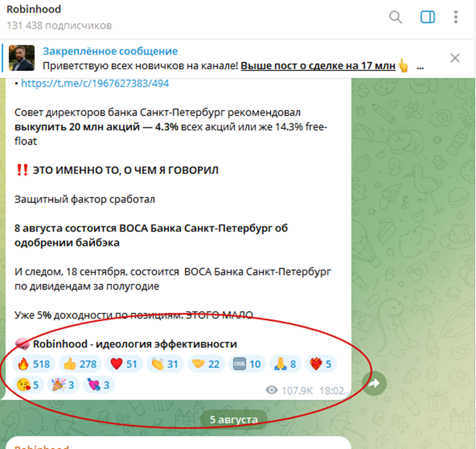Toggle the party popper reaction (3)

tap(63, 385)
